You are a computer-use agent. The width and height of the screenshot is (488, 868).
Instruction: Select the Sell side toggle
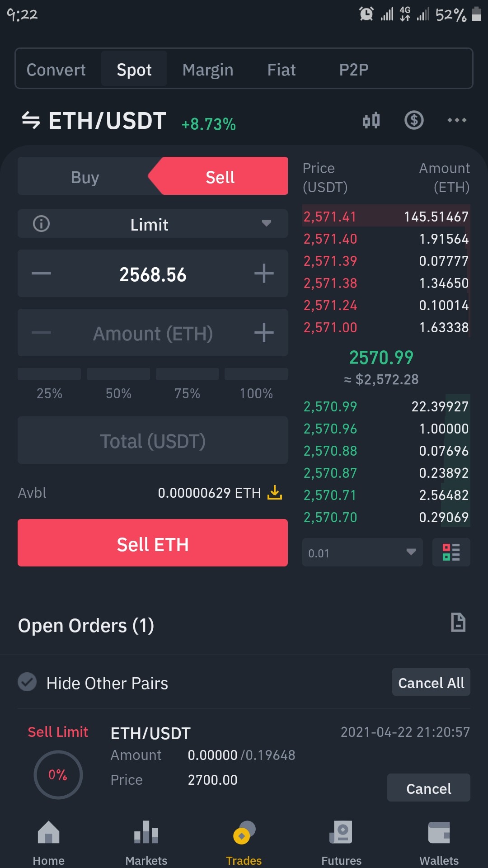(220, 176)
